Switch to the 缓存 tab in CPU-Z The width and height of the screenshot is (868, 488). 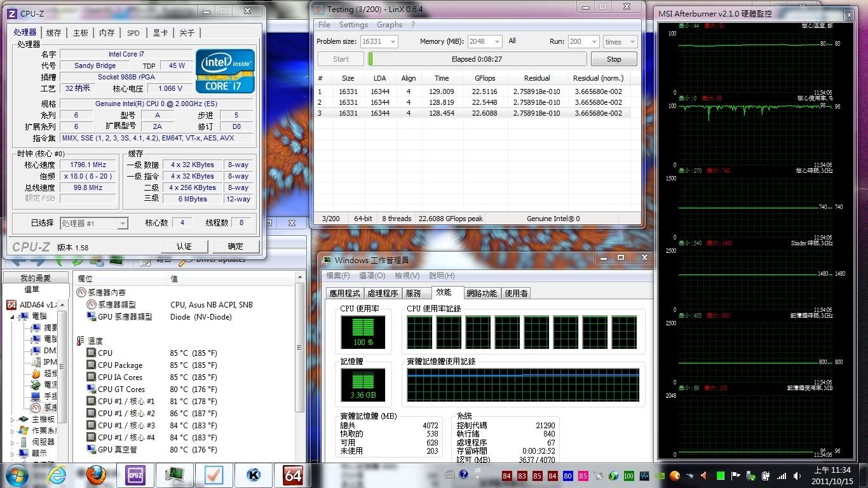point(54,33)
